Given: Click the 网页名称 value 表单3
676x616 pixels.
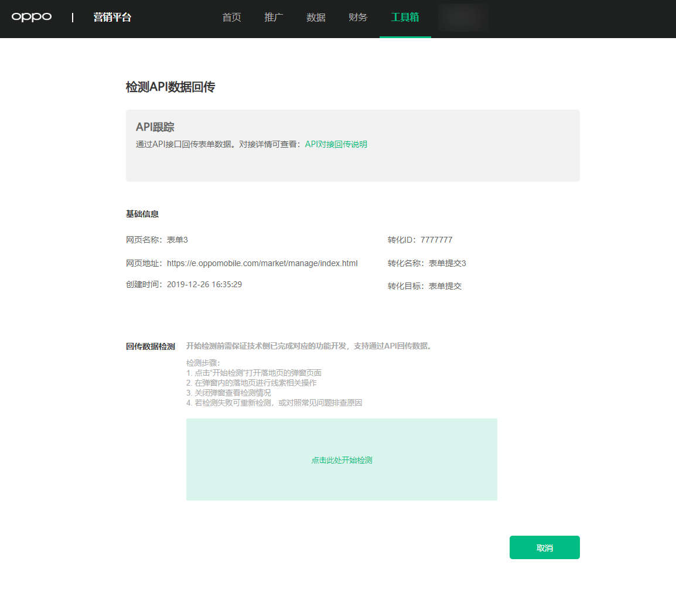Looking at the screenshot, I should (177, 240).
